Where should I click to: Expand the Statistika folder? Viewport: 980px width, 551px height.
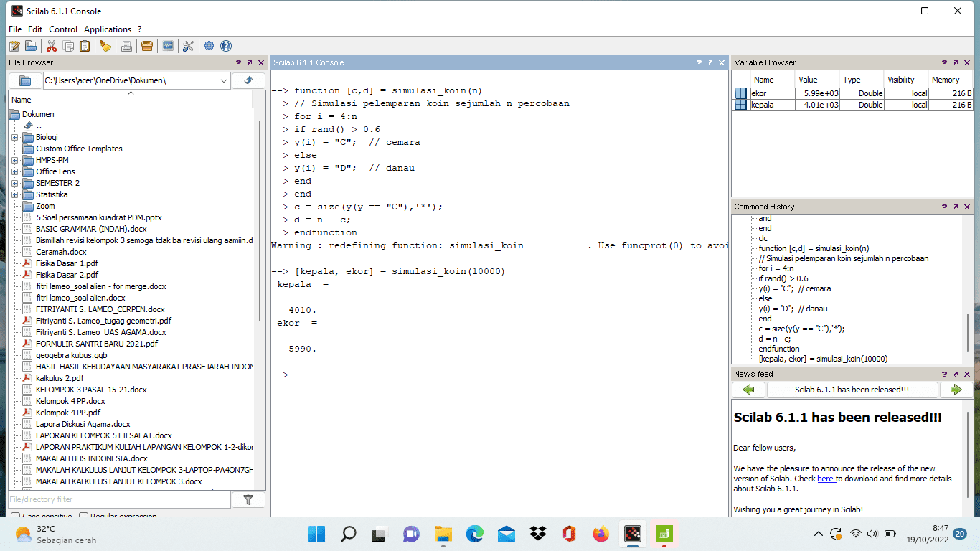[x=15, y=194]
